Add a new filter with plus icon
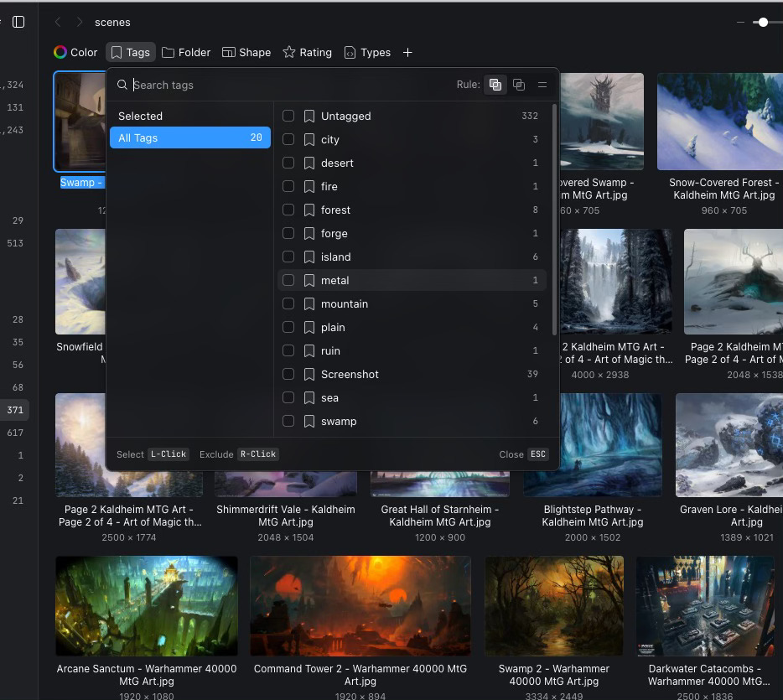Image resolution: width=783 pixels, height=700 pixels. click(407, 53)
